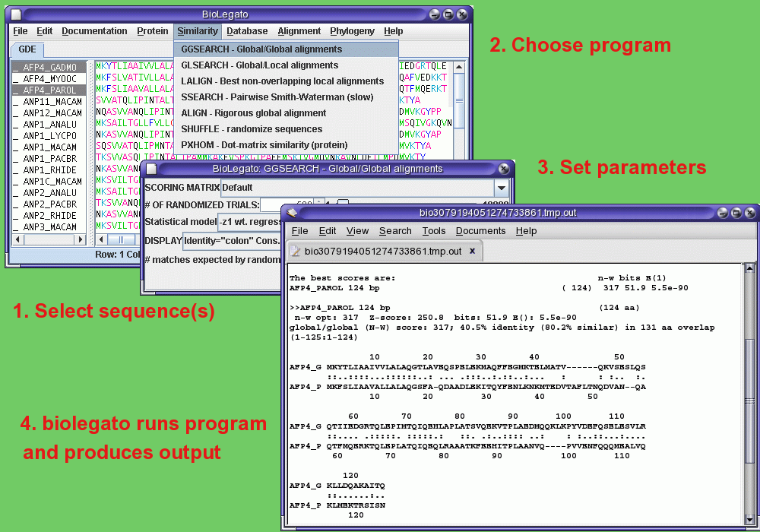Select sequence ANP1_LYCPO in the name list
The width and height of the screenshot is (760, 532).
pos(49,136)
